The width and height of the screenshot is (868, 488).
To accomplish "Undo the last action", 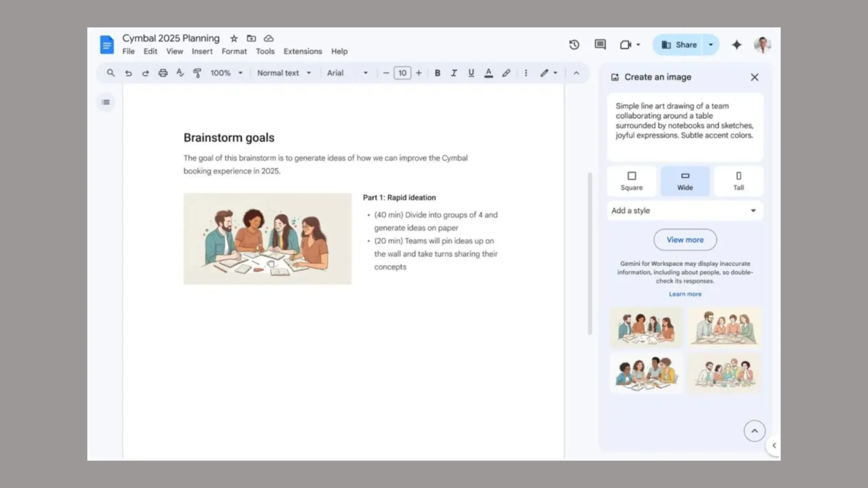I will (128, 73).
